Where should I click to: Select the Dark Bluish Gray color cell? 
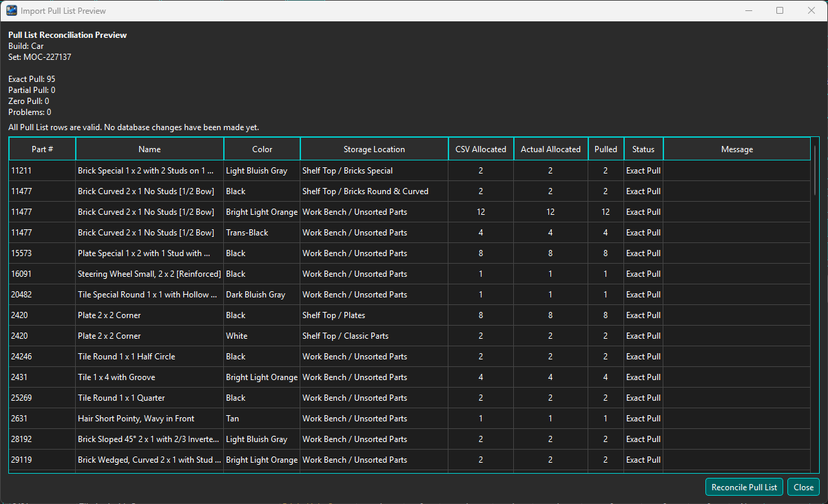click(x=262, y=295)
